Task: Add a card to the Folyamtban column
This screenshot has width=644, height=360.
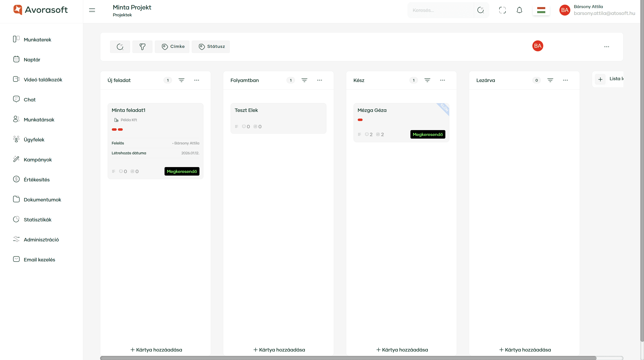Action: coord(279,349)
